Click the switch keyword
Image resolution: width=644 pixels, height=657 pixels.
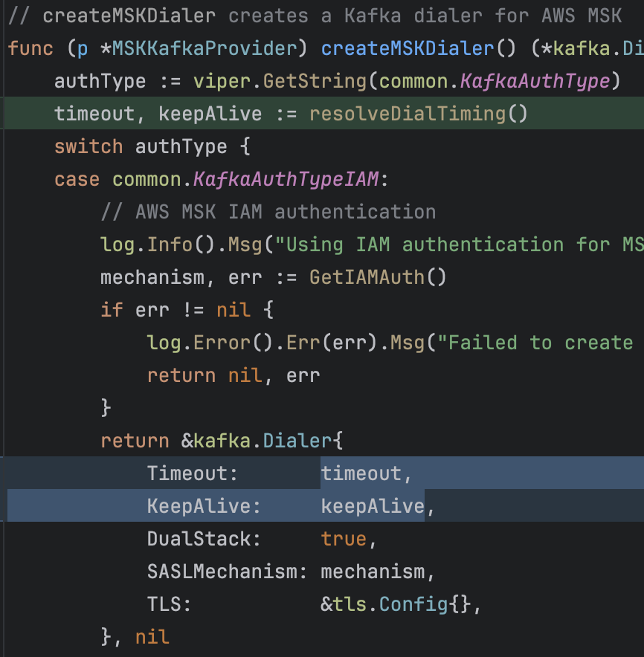[x=88, y=146]
